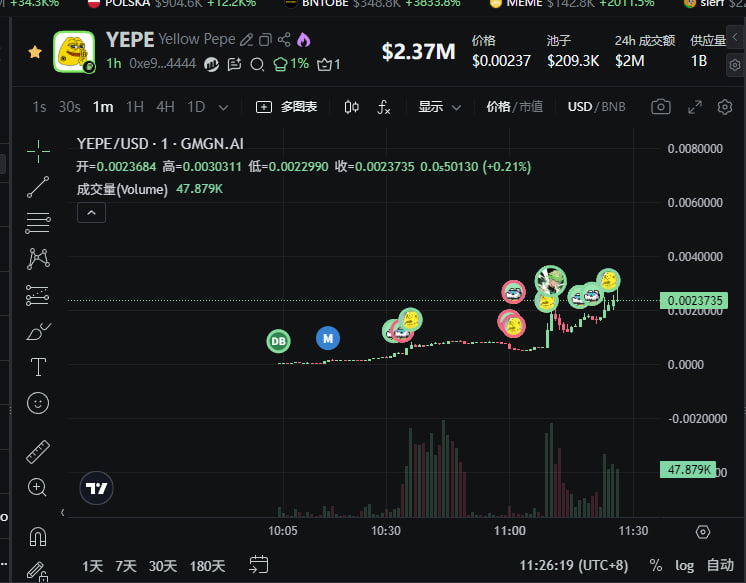Viewport: 746px width, 583px height.
Task: Switch chart to 市值 market cap mode
Action: (x=531, y=107)
